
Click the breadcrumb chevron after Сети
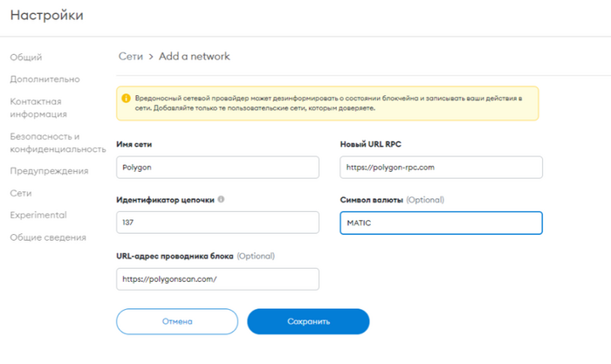(x=151, y=57)
